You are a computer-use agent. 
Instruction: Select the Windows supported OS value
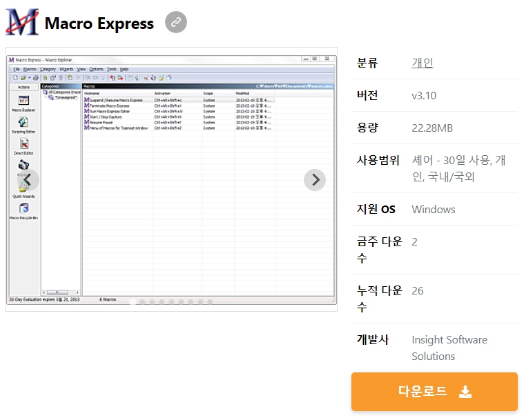pyautogui.click(x=434, y=210)
